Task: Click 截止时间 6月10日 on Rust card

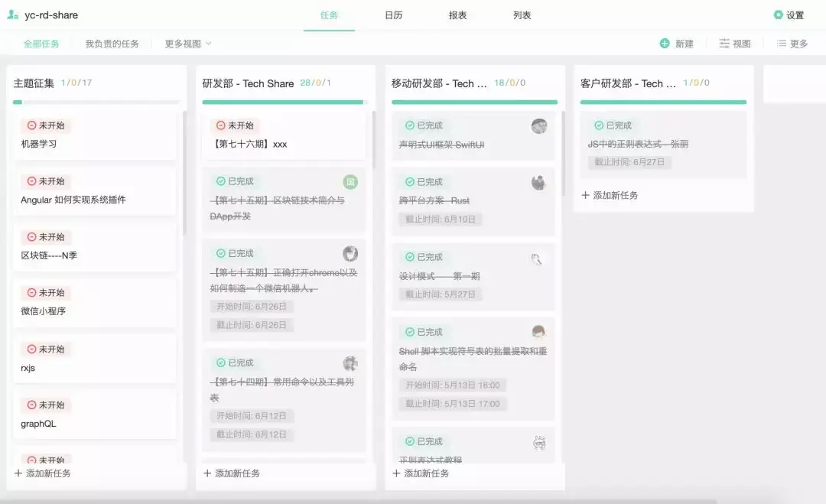Action: point(441,219)
